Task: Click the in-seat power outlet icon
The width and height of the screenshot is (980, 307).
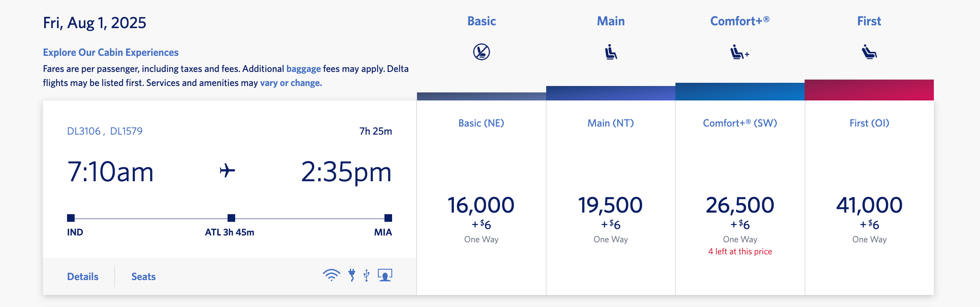Action: coord(352,275)
